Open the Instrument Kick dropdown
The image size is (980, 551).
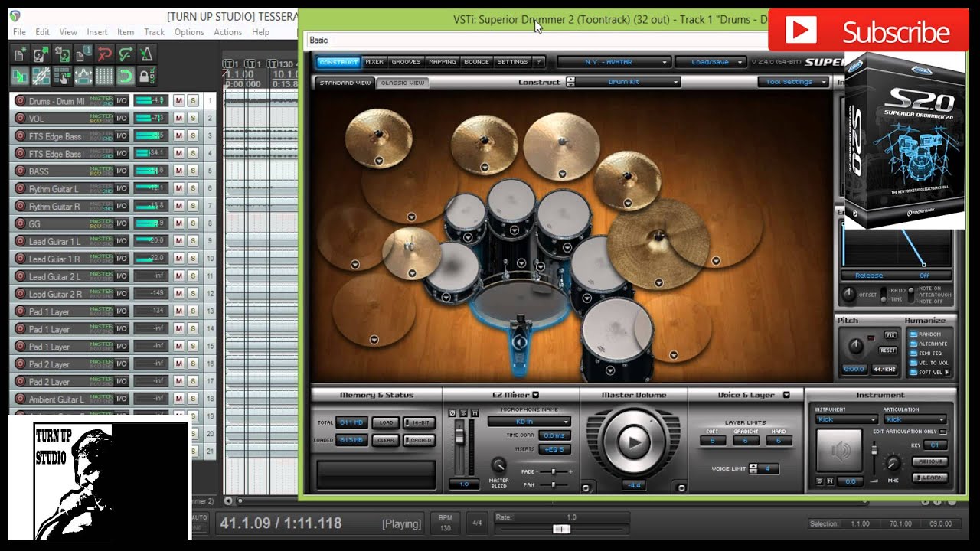tap(846, 419)
